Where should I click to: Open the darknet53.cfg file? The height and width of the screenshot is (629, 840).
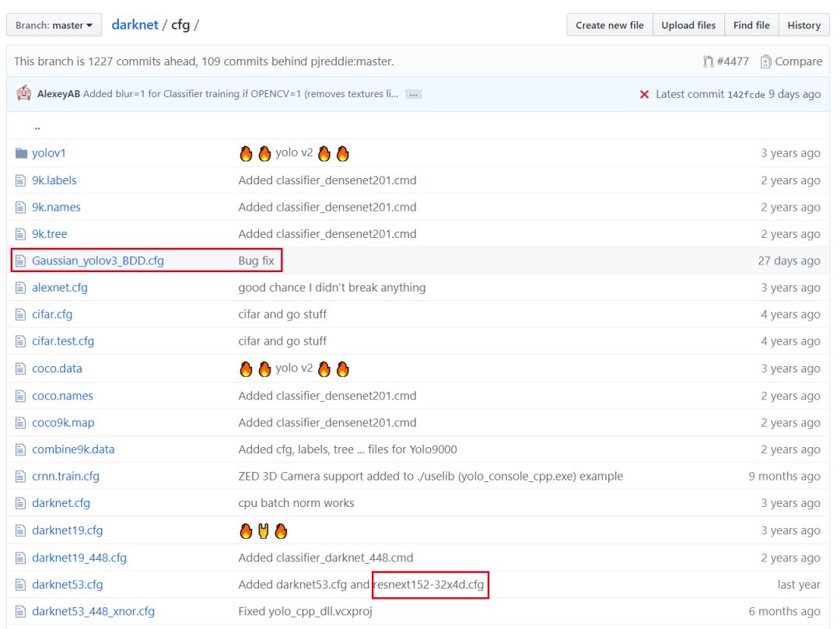click(x=67, y=584)
